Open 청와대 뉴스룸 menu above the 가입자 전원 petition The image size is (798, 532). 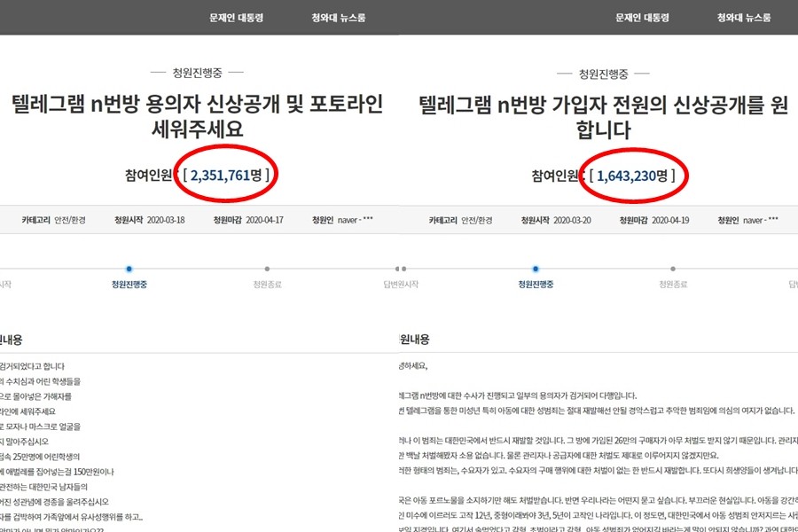click(744, 18)
